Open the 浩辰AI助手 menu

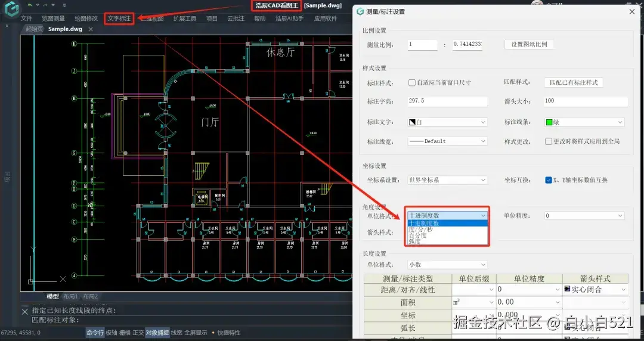click(290, 18)
